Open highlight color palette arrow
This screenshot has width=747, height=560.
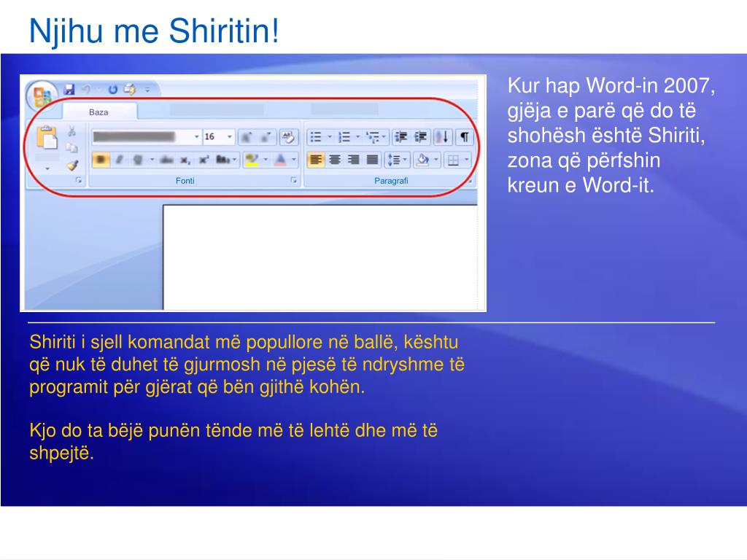[266, 160]
